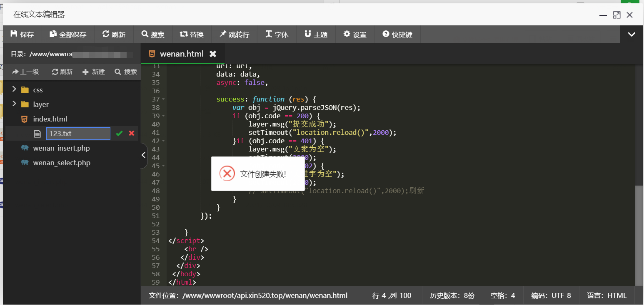Fold code at line 37

(x=163, y=99)
